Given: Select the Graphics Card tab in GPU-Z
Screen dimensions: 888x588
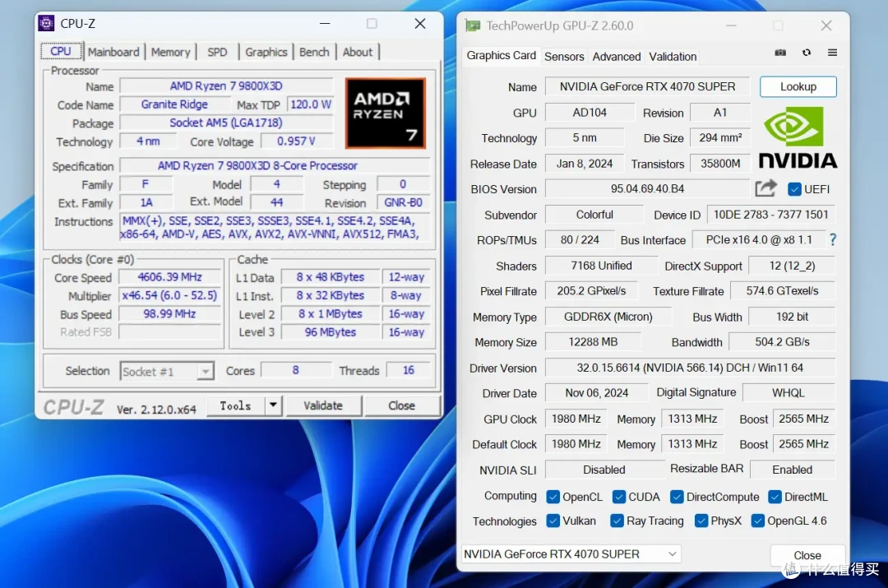Looking at the screenshot, I should tap(502, 56).
